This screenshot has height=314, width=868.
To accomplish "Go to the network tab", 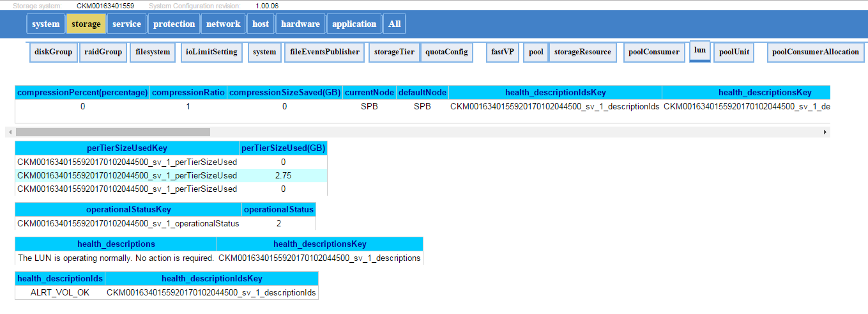I will point(223,24).
